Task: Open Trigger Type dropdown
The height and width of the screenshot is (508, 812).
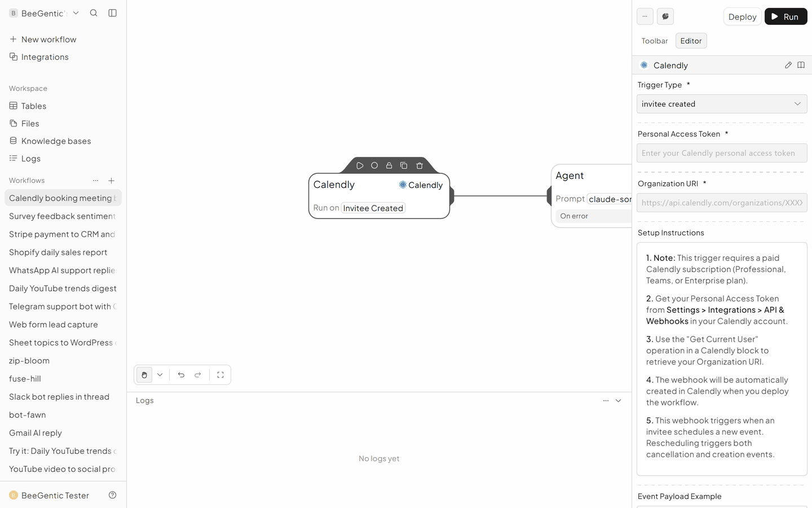Action: click(722, 104)
